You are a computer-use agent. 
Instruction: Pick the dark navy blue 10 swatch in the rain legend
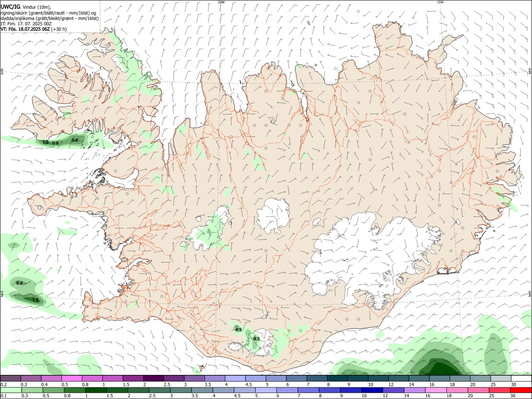pyautogui.click(x=372, y=390)
